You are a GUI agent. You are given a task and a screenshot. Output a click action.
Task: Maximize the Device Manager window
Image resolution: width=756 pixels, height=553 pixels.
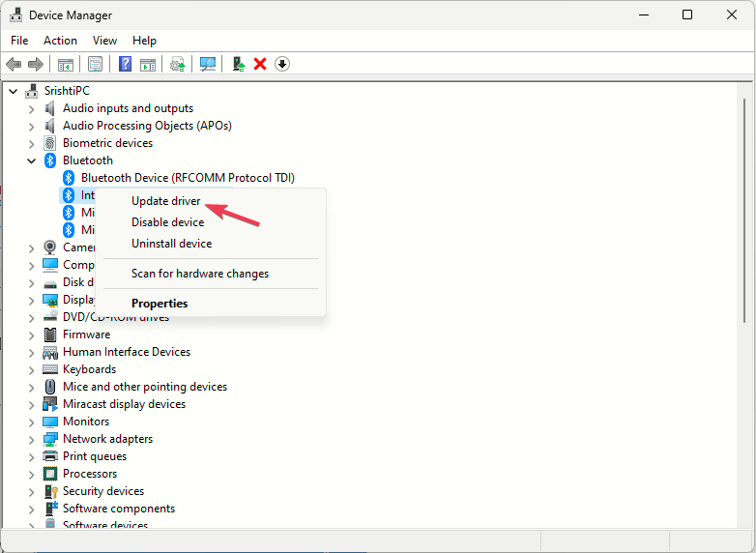(687, 15)
